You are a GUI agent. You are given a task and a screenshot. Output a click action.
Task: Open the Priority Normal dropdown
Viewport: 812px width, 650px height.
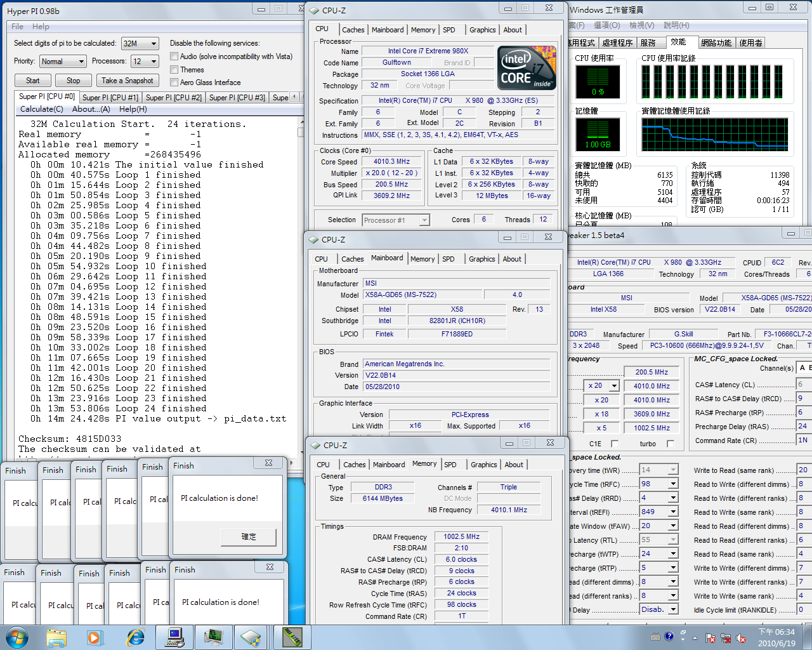click(81, 62)
